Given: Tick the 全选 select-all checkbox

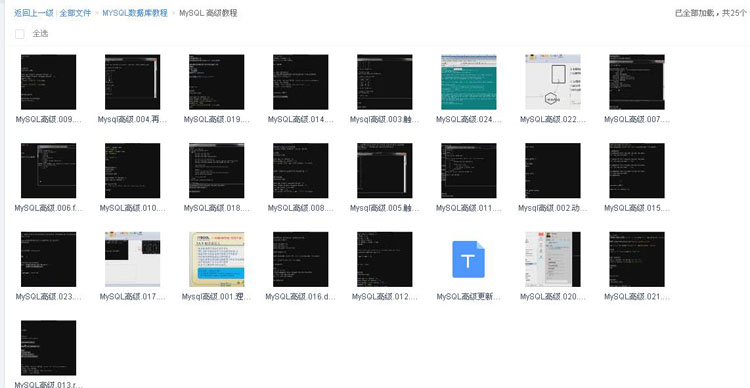Looking at the screenshot, I should pyautogui.click(x=20, y=34).
